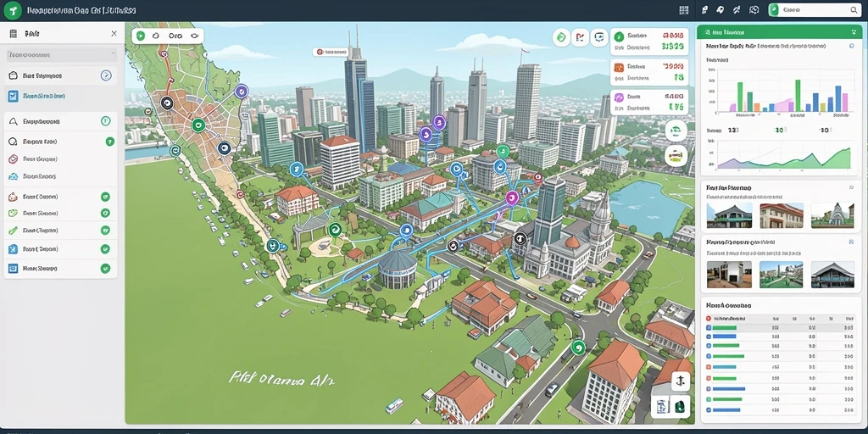Open the stat card with the purple circle icon
The height and width of the screenshot is (434, 868).
coord(649,102)
